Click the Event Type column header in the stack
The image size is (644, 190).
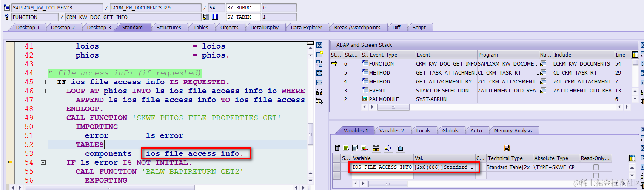coord(392,55)
